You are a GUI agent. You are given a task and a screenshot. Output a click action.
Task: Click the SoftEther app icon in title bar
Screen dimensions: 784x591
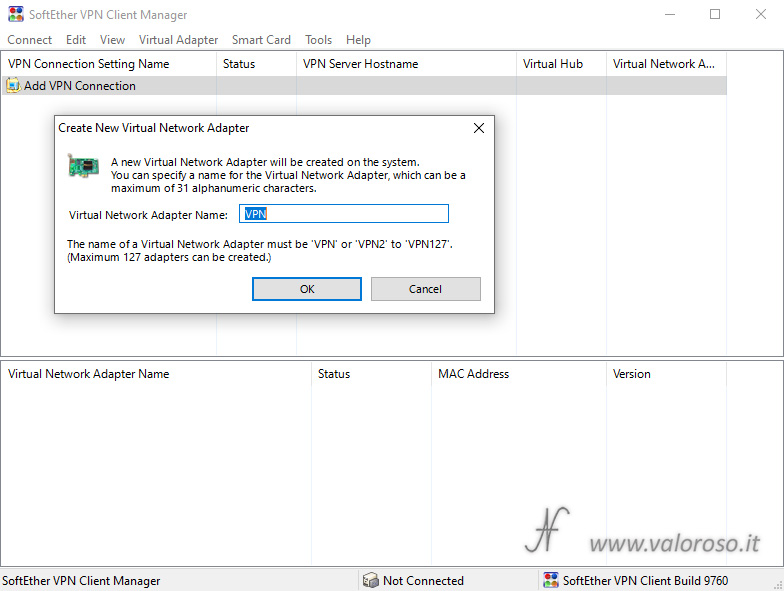coord(16,14)
